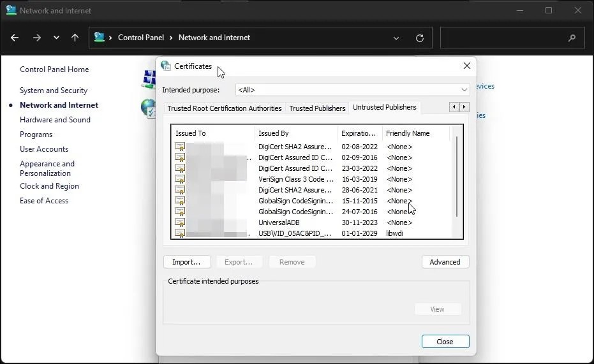Click the Close button in Certificates dialog
Screen dimensions: 594x364
(x=445, y=342)
